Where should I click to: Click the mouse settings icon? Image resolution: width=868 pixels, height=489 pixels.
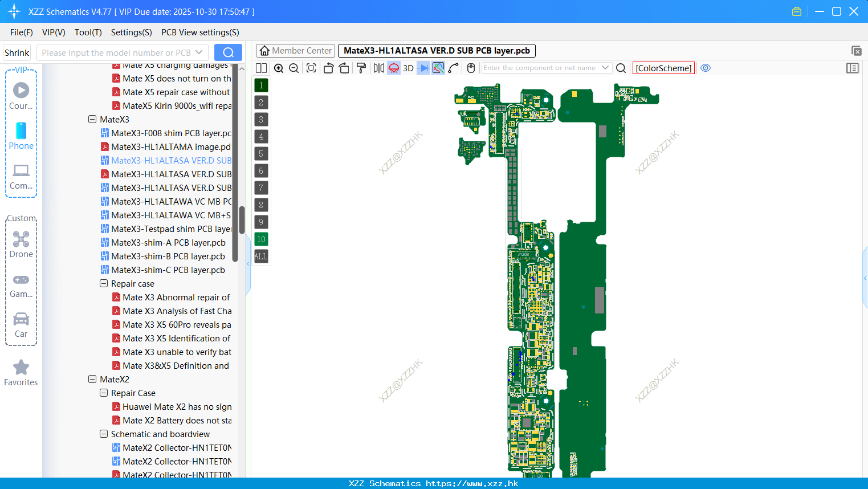point(471,68)
